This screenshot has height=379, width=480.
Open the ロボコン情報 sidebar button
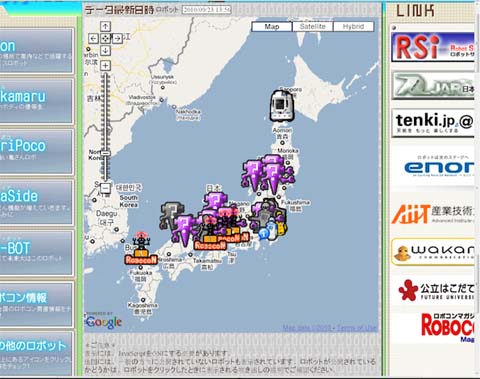36,304
